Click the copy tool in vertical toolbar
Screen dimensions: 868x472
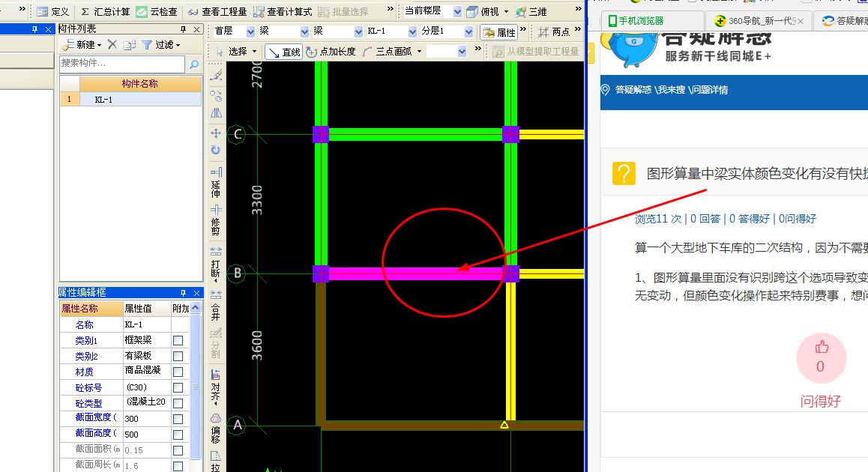pyautogui.click(x=216, y=96)
